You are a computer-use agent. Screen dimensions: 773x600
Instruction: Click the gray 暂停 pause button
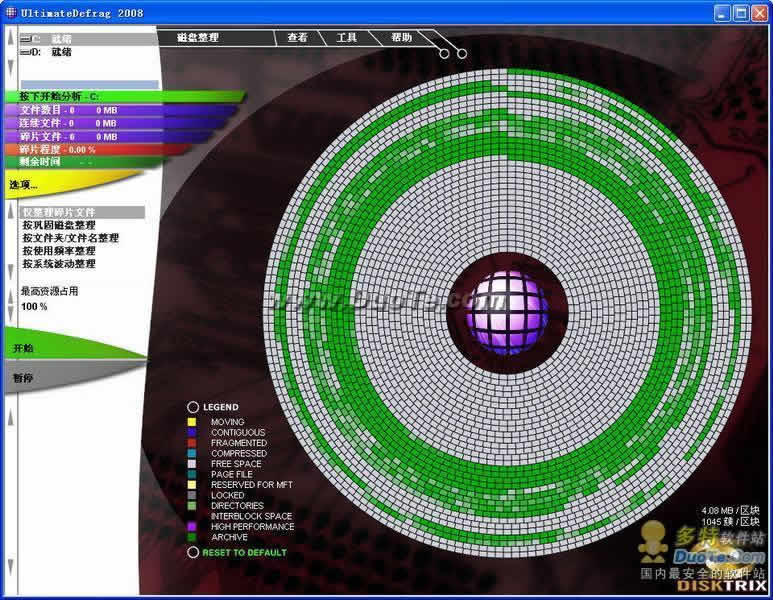[x=59, y=377]
